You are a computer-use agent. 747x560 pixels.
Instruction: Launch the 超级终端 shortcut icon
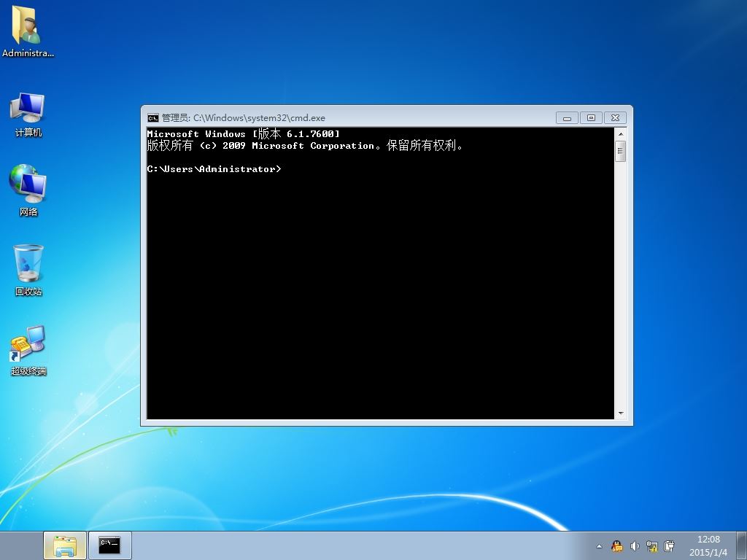[28, 351]
